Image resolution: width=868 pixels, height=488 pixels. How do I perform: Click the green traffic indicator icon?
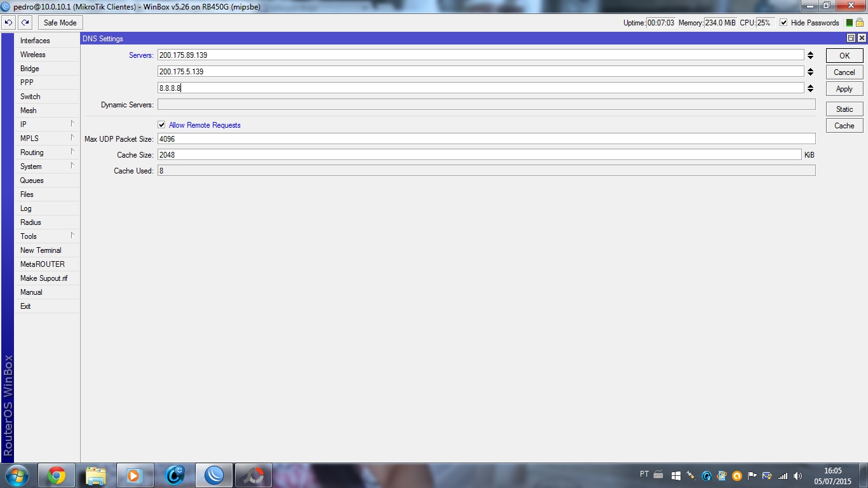click(849, 23)
